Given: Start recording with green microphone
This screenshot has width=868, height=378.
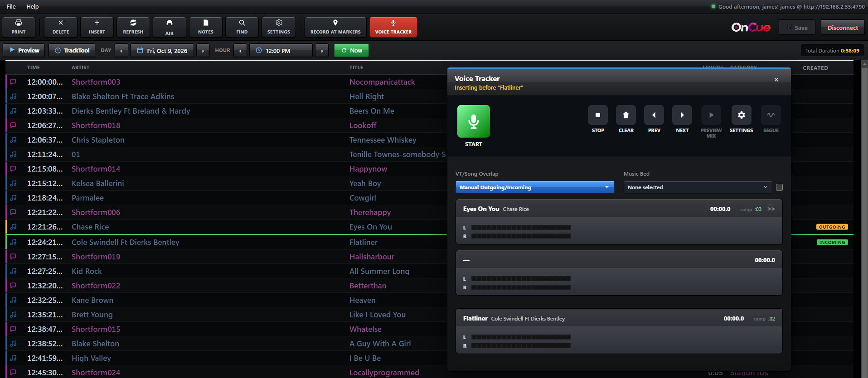Looking at the screenshot, I should pyautogui.click(x=474, y=121).
